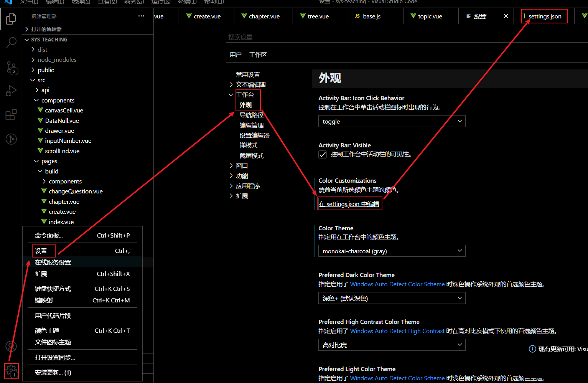Viewport: 588px width, 383px height.
Task: Open Icon Click Behavior toggle dropdown
Action: click(x=392, y=121)
